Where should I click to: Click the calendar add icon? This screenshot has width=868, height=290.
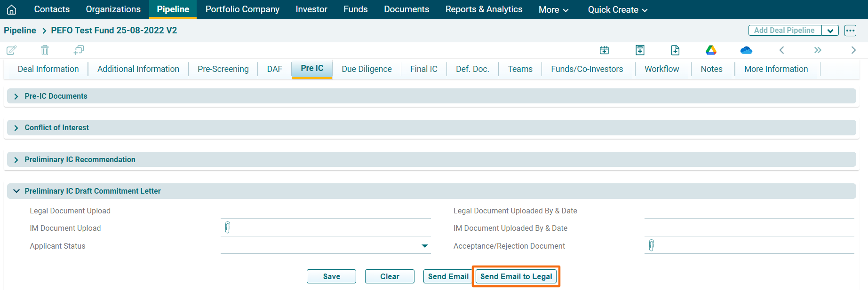coord(604,50)
